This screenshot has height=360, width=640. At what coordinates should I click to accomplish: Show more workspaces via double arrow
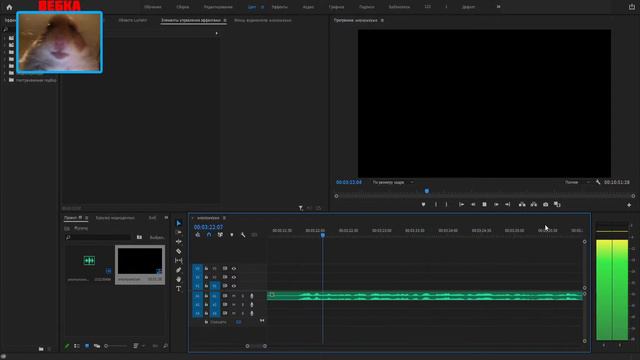(498, 7)
